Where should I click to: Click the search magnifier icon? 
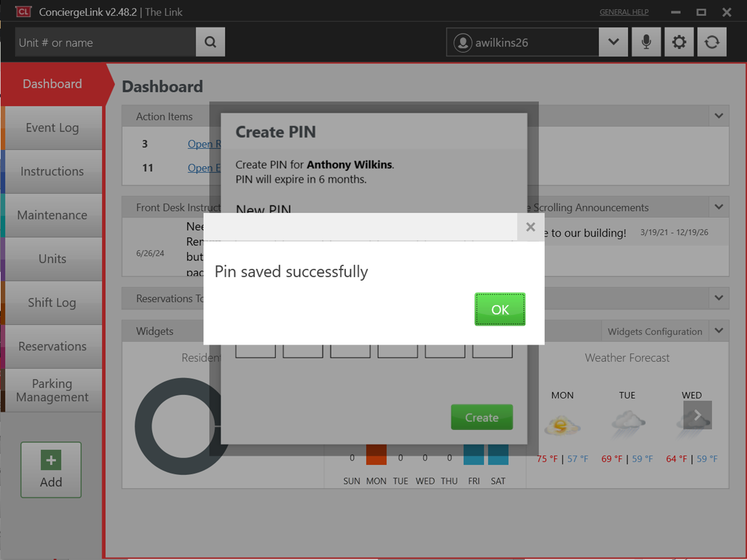[x=210, y=42]
